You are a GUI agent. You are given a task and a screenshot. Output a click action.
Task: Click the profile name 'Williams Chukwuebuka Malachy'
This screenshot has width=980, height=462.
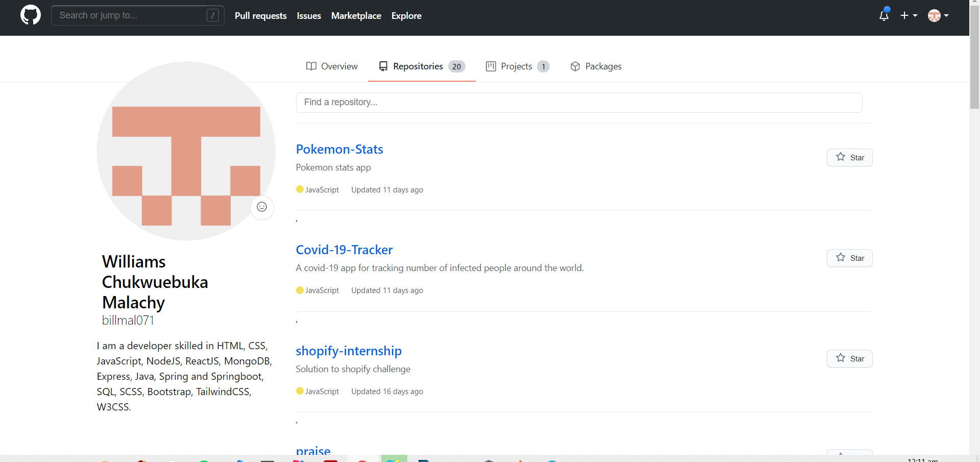pyautogui.click(x=155, y=282)
